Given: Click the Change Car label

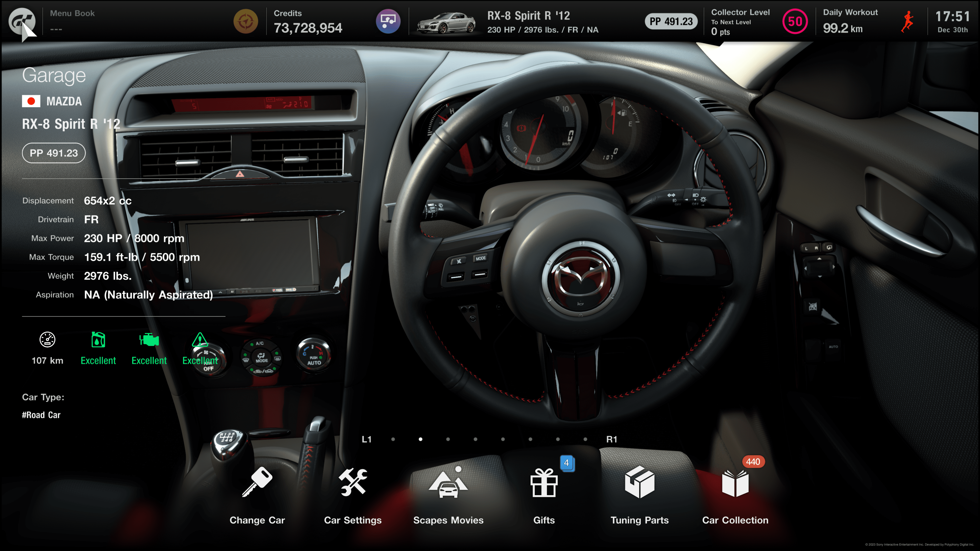Looking at the screenshot, I should click(257, 520).
